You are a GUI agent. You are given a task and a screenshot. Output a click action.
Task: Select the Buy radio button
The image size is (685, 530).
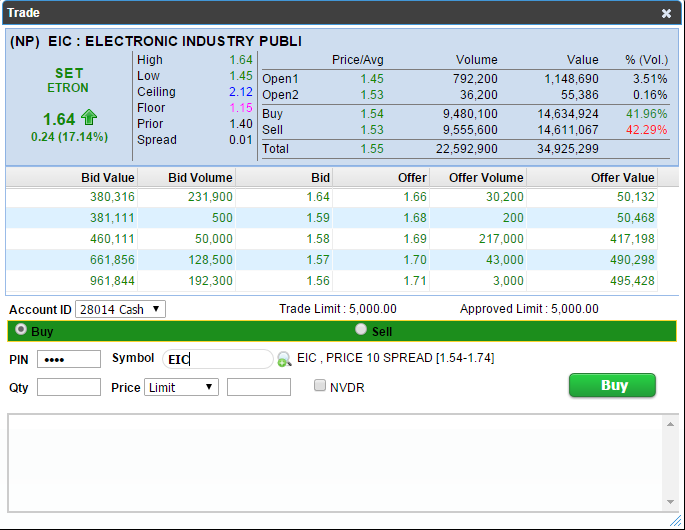click(19, 330)
